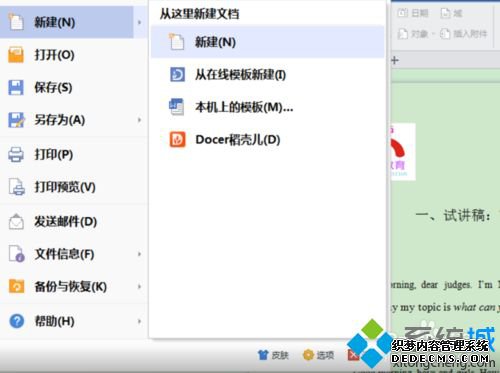Click the plus new tab button
The height and width of the screenshot is (373, 500).
(395, 60)
